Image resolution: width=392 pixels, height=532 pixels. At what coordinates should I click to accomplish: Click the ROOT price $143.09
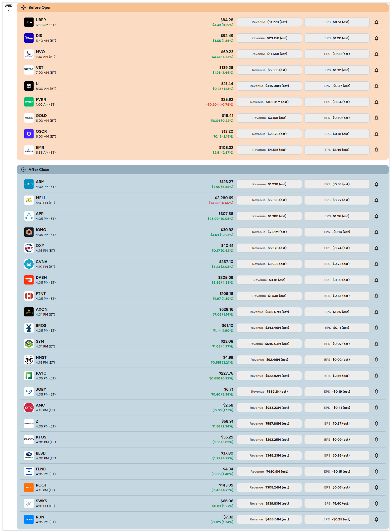pos(226,485)
